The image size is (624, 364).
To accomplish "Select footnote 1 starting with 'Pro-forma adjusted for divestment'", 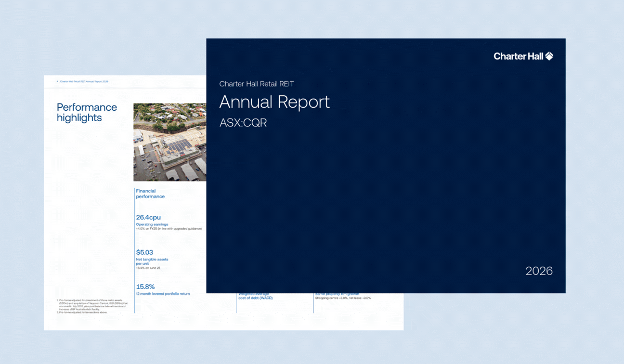I will pos(92,305).
